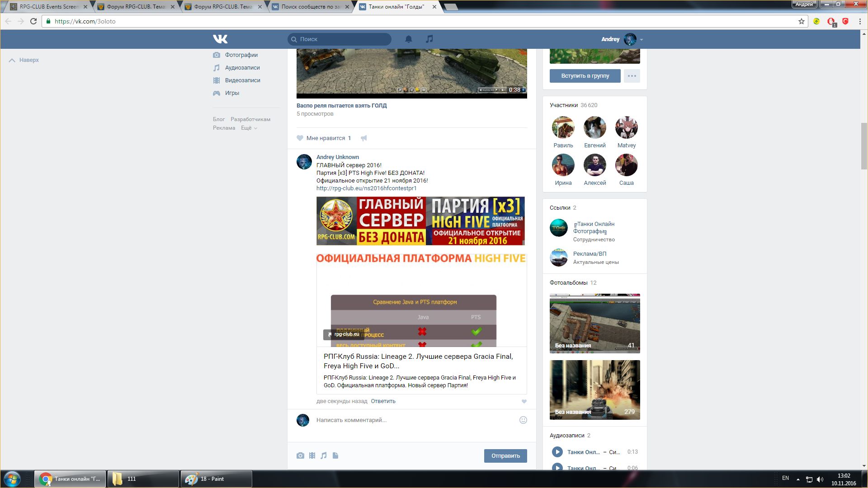Click the Games controller icon in sidebar
Screen dimensions: 868x488
[x=217, y=93]
